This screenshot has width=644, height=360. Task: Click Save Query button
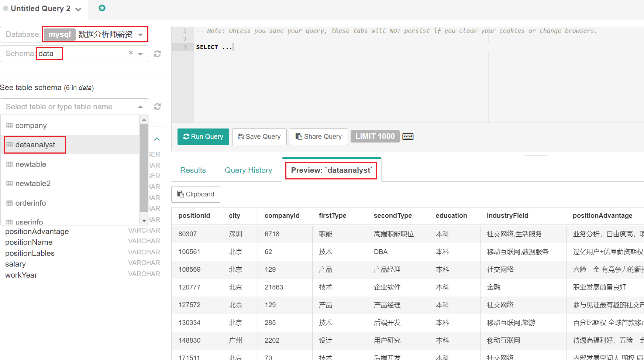pos(259,137)
